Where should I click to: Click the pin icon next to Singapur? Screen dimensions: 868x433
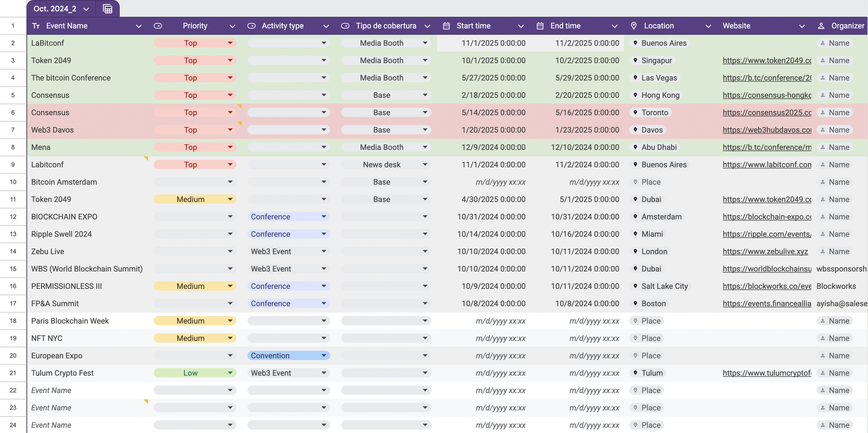click(x=635, y=60)
